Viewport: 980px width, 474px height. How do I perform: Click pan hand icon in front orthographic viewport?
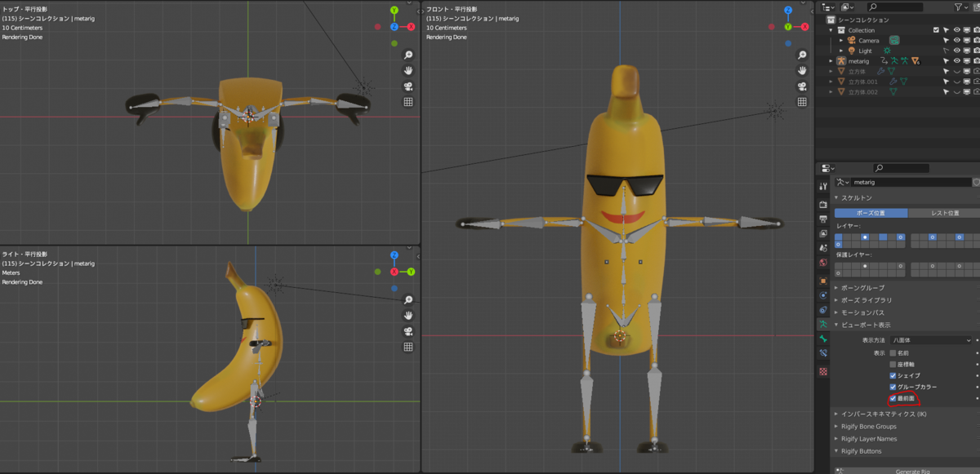(x=802, y=70)
